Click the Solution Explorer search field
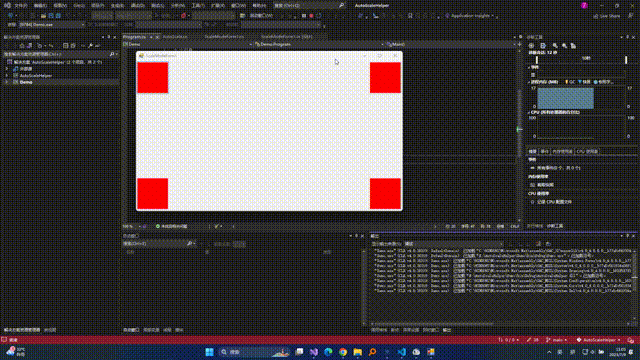Viewport: 640px width, 360px height. click(x=56, y=54)
